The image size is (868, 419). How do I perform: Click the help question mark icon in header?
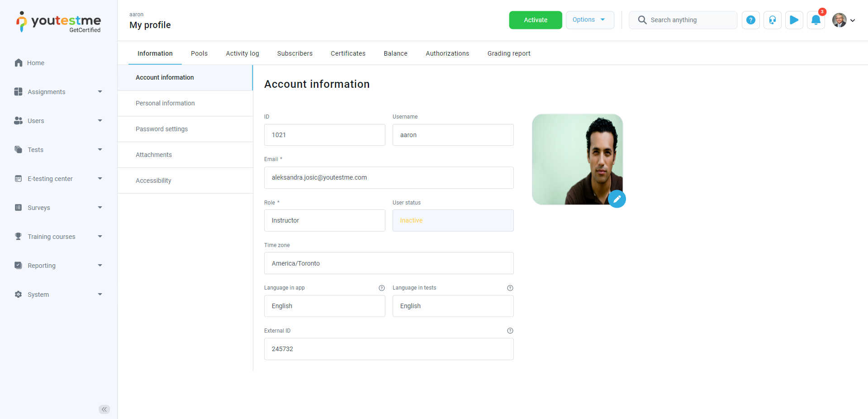750,20
